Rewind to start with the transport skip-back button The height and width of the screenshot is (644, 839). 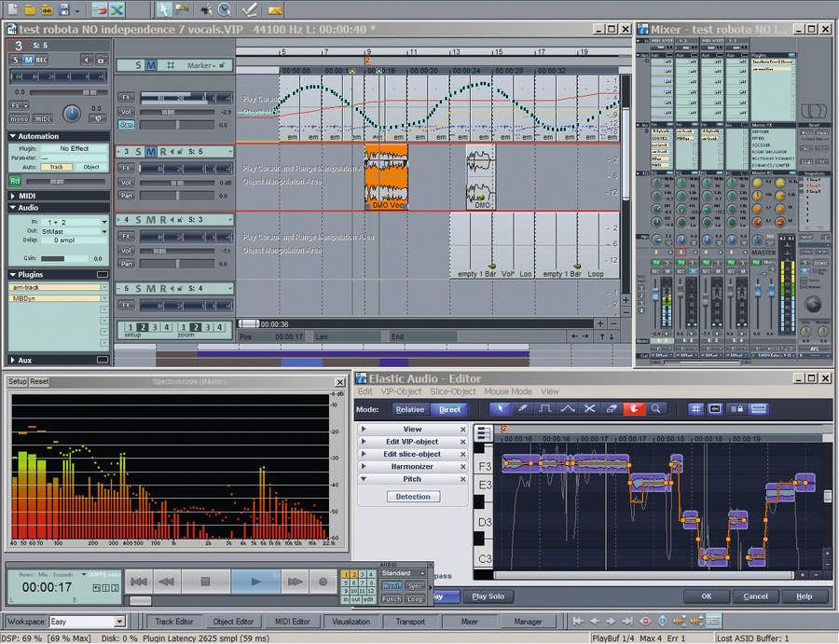click(x=139, y=582)
